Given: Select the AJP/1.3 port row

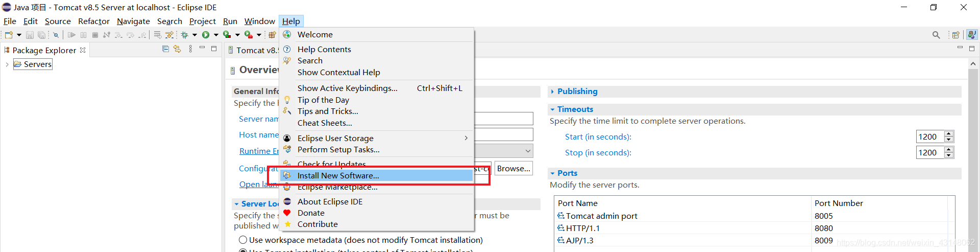Looking at the screenshot, I should pos(754,240).
